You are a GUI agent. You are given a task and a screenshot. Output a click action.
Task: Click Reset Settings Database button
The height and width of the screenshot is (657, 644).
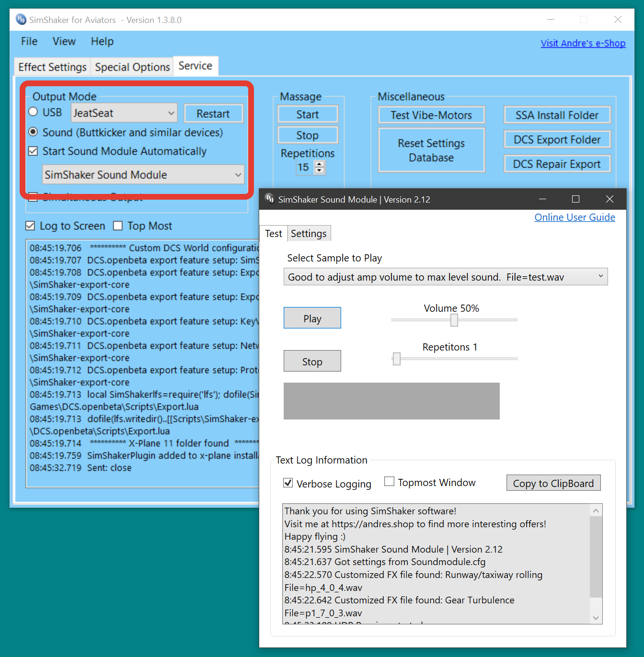[x=431, y=150]
